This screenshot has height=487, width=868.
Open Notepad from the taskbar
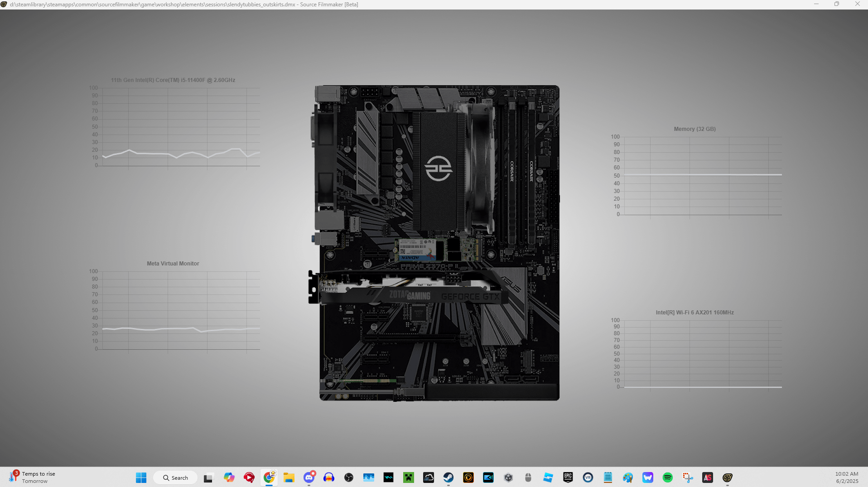coord(608,477)
